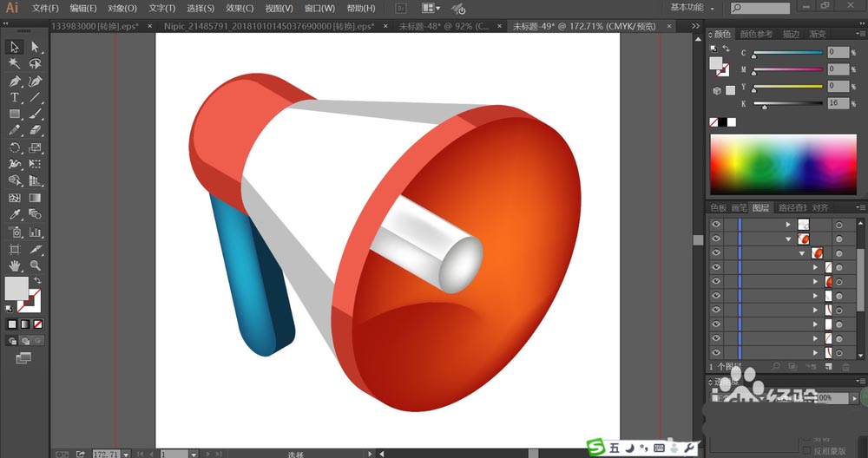Click the toolbox Fill color box
The height and width of the screenshot is (458, 868).
[x=16, y=288]
